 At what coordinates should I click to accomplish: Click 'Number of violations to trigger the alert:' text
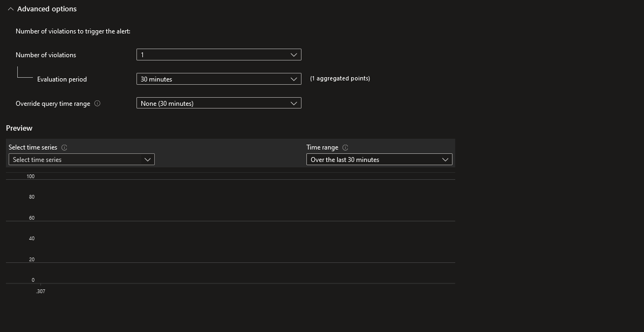(x=73, y=31)
